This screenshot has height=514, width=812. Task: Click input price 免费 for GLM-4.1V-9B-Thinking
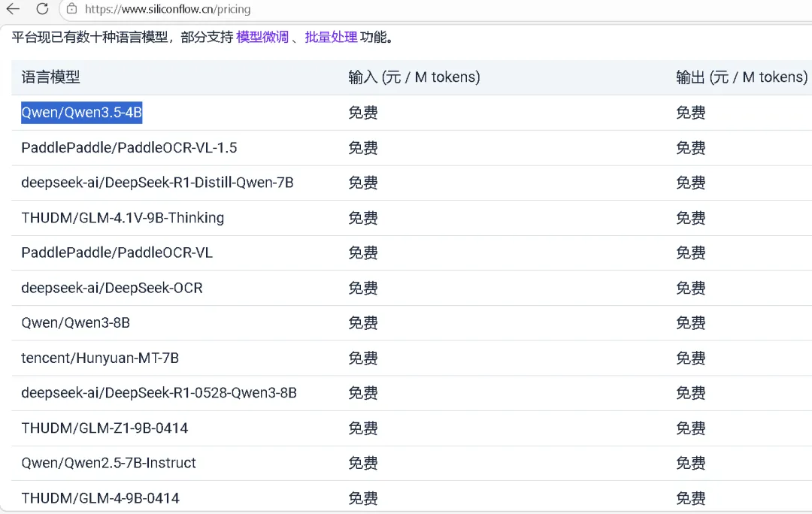click(363, 218)
